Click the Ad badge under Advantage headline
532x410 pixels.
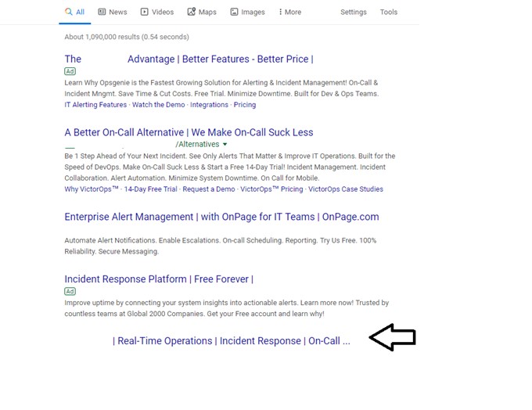[x=70, y=71]
